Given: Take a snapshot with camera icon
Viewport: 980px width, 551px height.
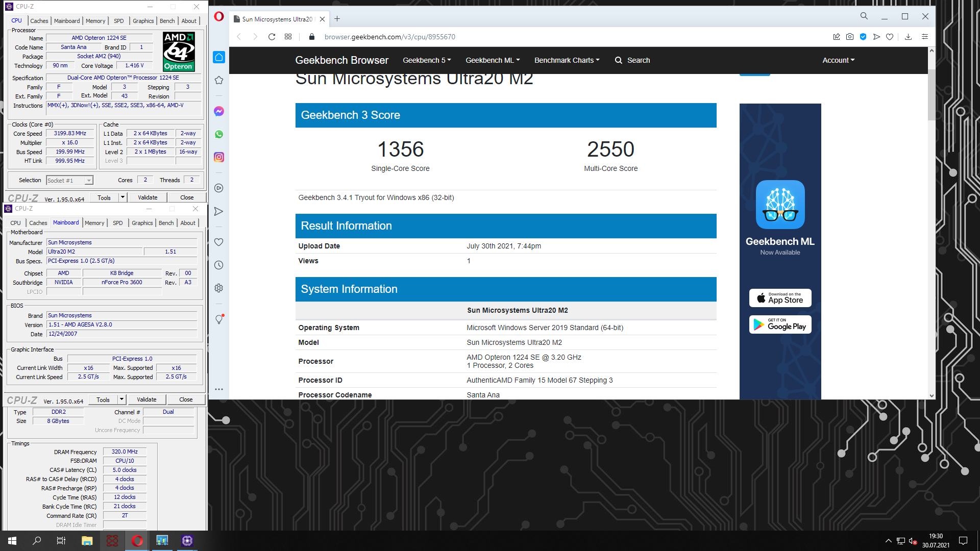Looking at the screenshot, I should [850, 37].
